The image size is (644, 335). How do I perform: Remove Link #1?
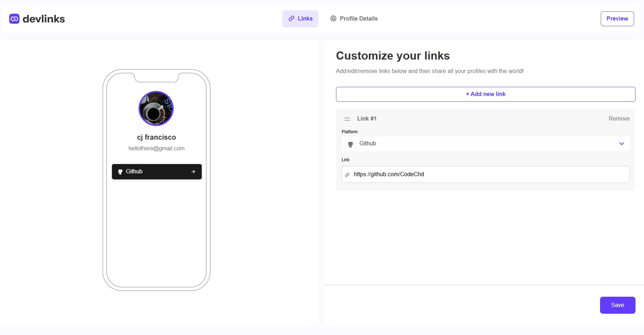619,118
